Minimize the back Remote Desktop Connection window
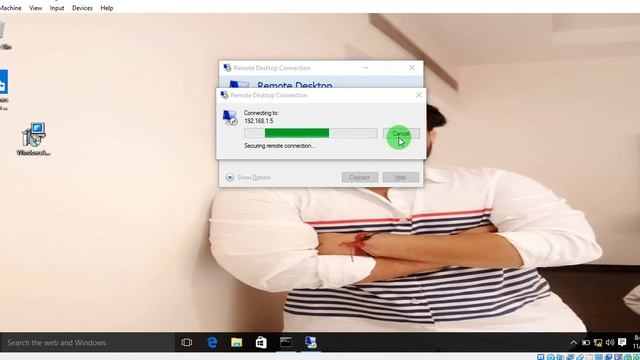The height and width of the screenshot is (360, 640). [366, 68]
